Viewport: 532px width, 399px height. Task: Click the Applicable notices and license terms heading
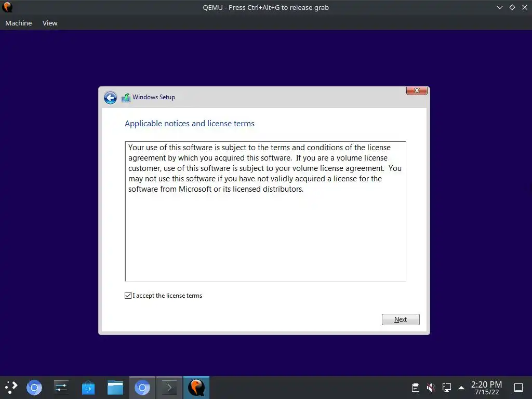[x=189, y=124]
